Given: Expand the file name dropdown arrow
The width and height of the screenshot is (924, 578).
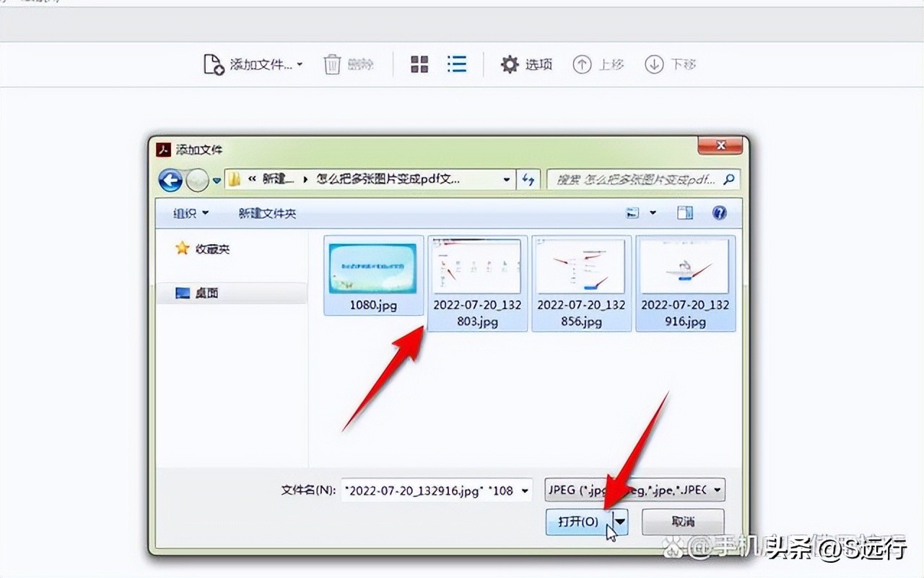Looking at the screenshot, I should pyautogui.click(x=526, y=490).
